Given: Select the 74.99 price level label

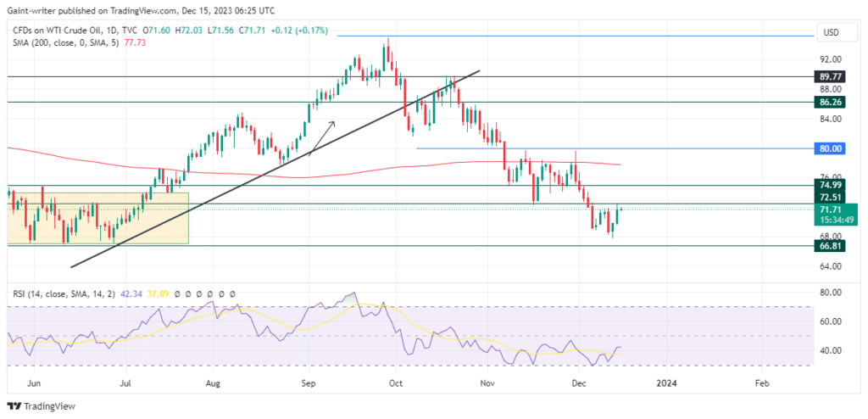Looking at the screenshot, I should pyautogui.click(x=829, y=186).
